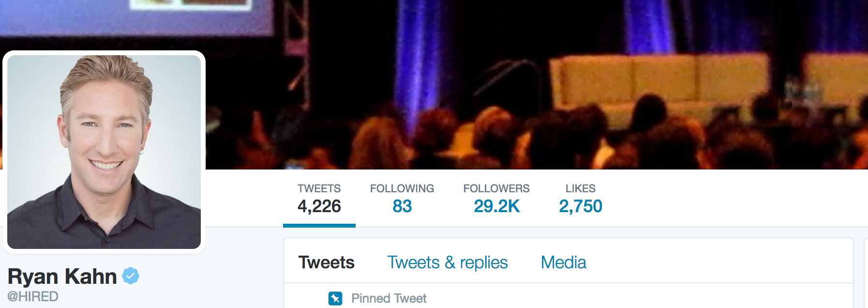Click the @HIRED username handle
868x308 pixels.
point(33,296)
